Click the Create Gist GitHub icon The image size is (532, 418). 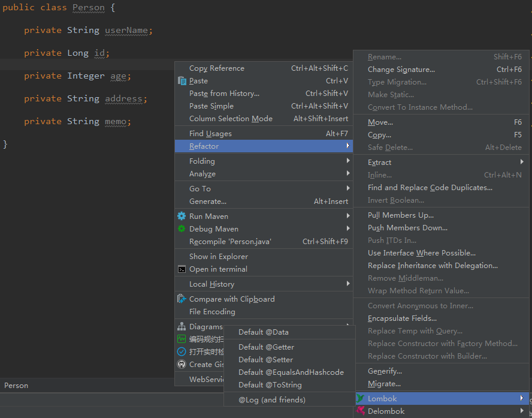pyautogui.click(x=182, y=365)
